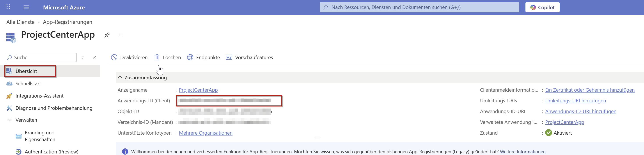Viewport: 644px width, 155px height.
Task: Collapse the Verwalten group
Action: pyautogui.click(x=9, y=120)
